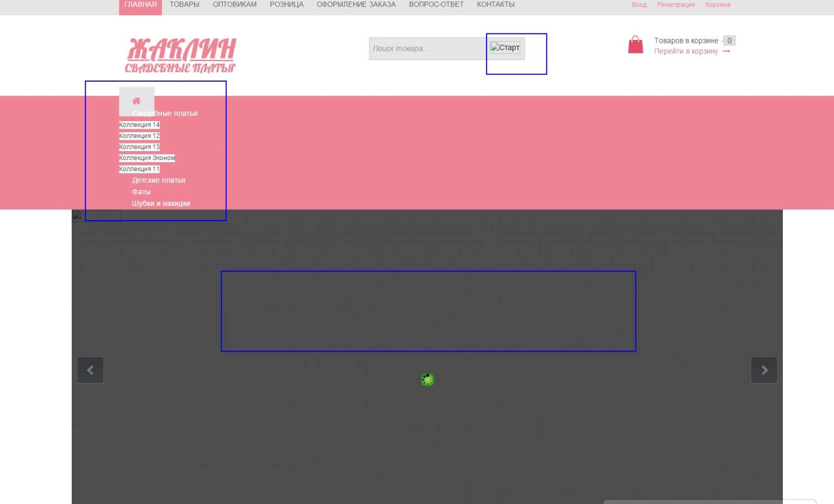Open Шубки и накидки category
This screenshot has width=834, height=504.
161,203
